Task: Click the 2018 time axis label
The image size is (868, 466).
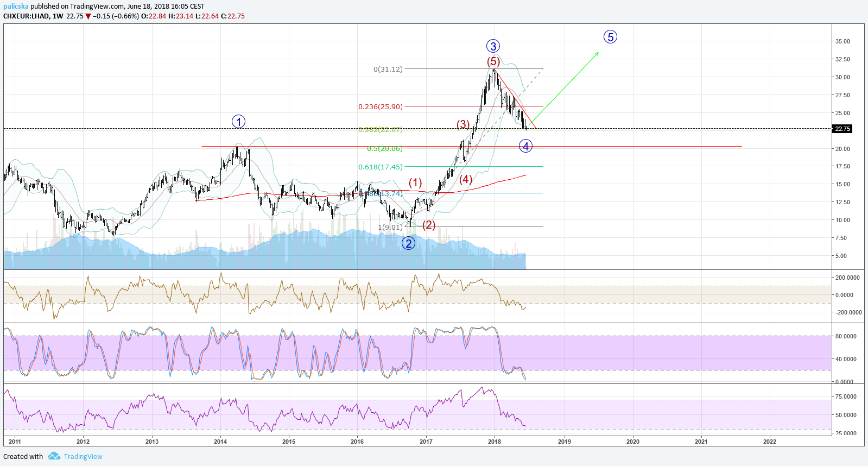Action: coord(495,442)
